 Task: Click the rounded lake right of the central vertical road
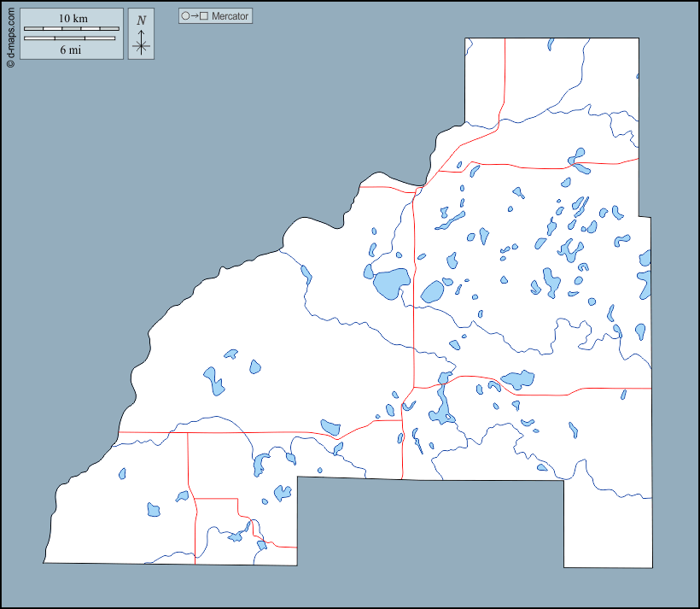(x=433, y=292)
